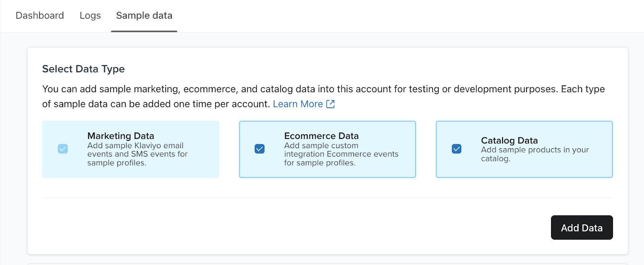This screenshot has width=644, height=265.
Task: Select the Sample data tab
Action: pyautogui.click(x=144, y=15)
